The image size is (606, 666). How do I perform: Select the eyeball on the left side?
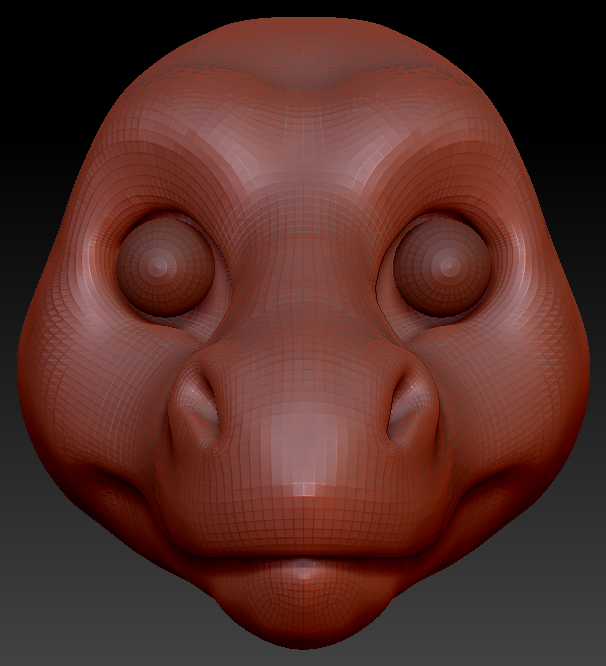[165, 267]
